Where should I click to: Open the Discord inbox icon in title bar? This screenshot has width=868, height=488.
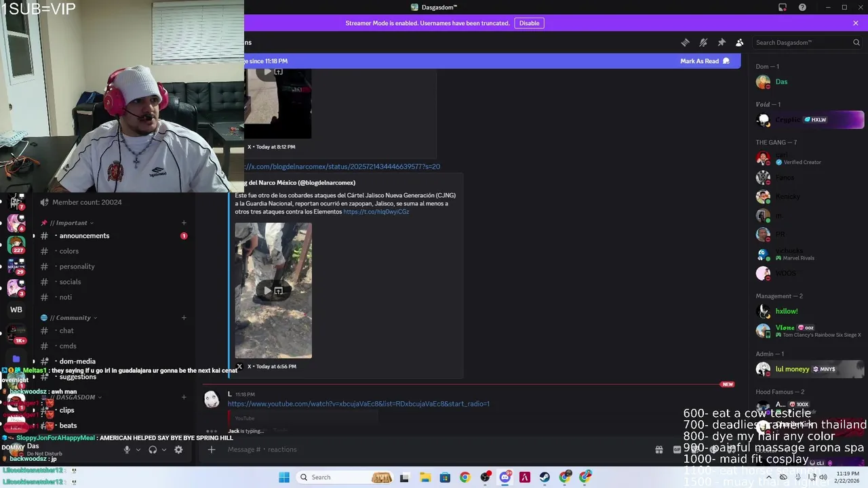click(x=783, y=7)
